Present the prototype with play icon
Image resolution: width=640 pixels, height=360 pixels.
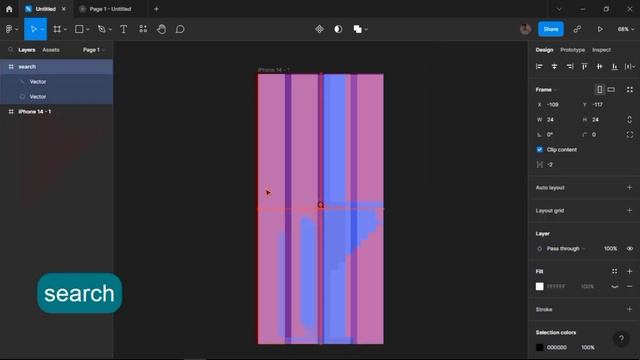pyautogui.click(x=600, y=29)
